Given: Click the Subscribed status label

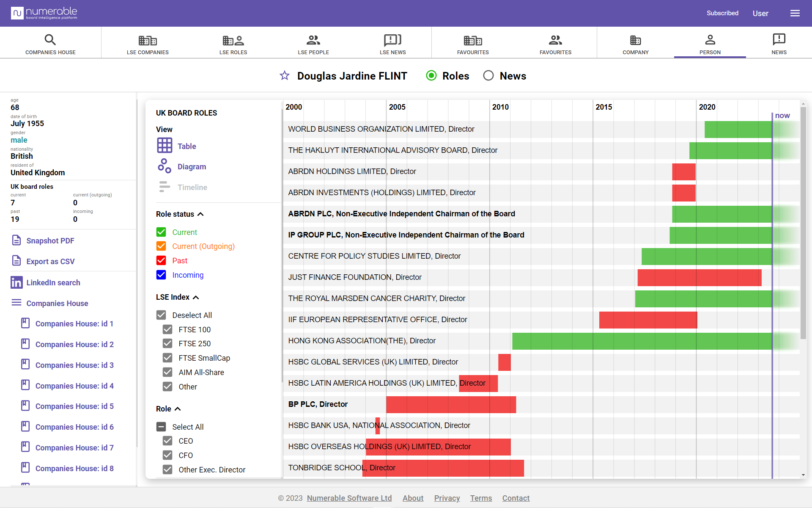Looking at the screenshot, I should pyautogui.click(x=722, y=13).
